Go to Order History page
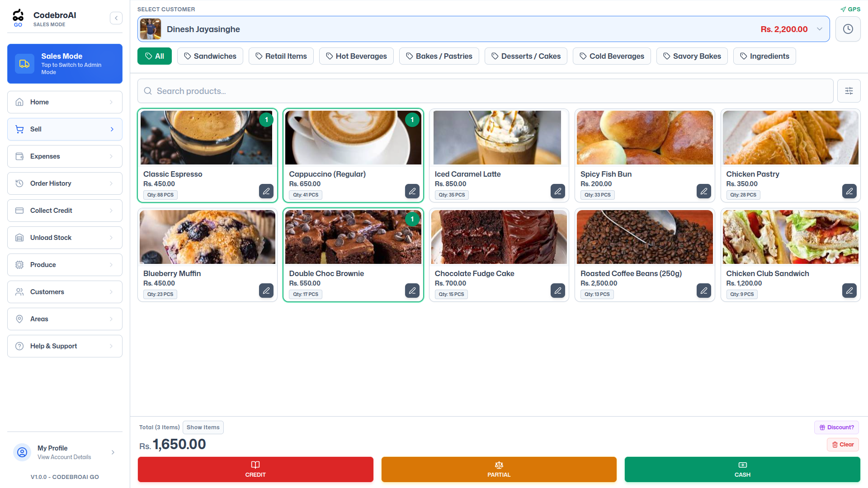This screenshot has width=868, height=488. 65,183
